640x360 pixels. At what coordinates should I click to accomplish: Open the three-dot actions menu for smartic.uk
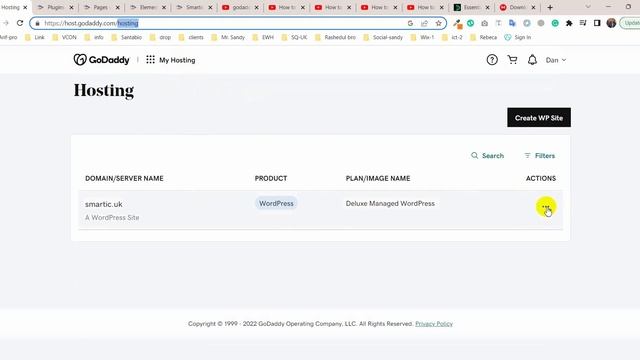546,207
